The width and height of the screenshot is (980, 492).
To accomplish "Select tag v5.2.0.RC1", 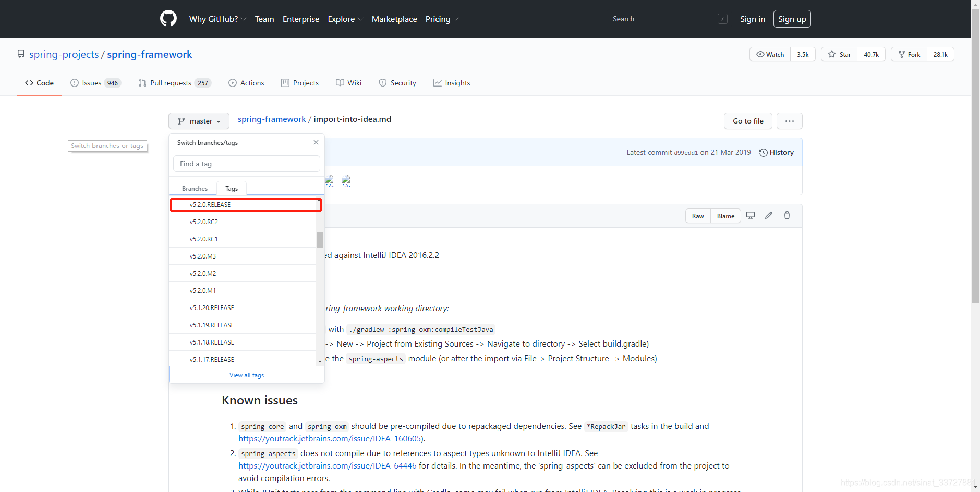I will (x=243, y=239).
